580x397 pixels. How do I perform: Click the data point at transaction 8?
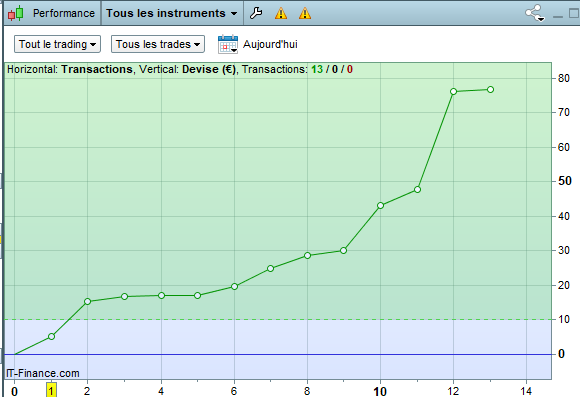307,255
